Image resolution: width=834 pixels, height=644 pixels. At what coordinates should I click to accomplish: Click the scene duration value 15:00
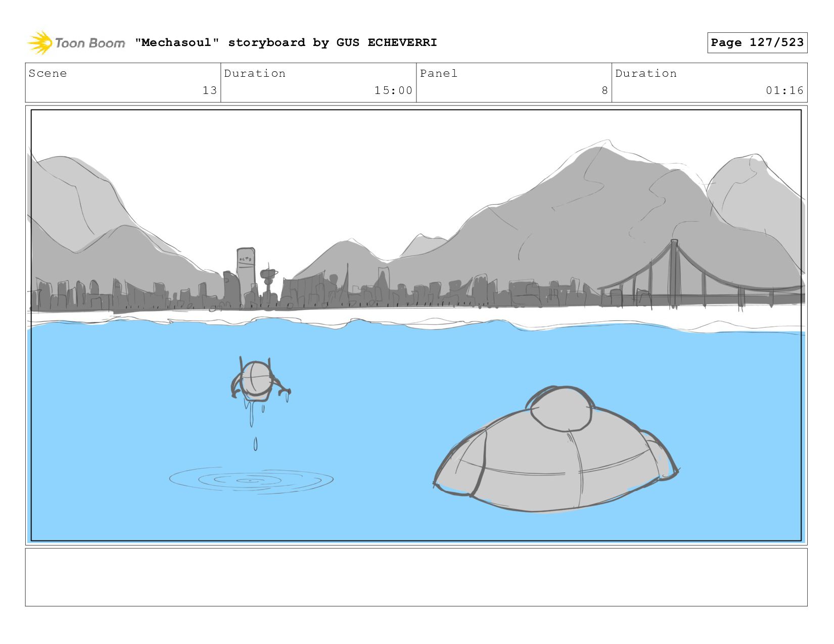tap(393, 90)
